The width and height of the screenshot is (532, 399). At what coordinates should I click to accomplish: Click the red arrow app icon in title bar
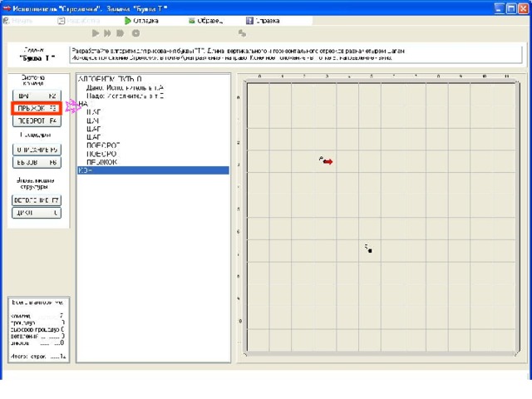tap(7, 8)
